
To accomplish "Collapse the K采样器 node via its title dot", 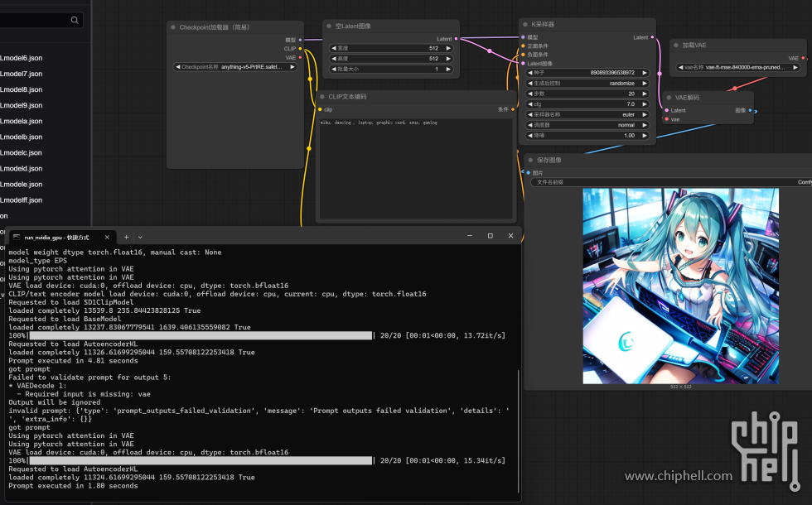I will tap(525, 24).
